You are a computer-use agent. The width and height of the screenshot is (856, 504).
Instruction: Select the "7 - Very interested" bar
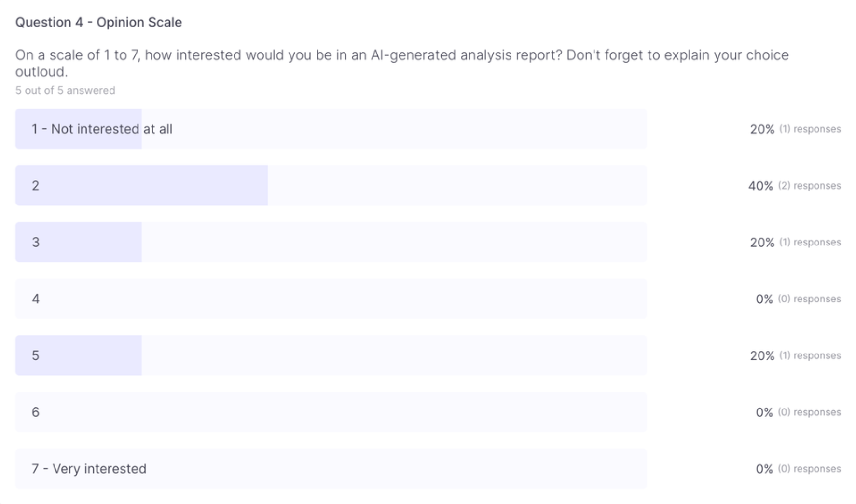(x=331, y=468)
